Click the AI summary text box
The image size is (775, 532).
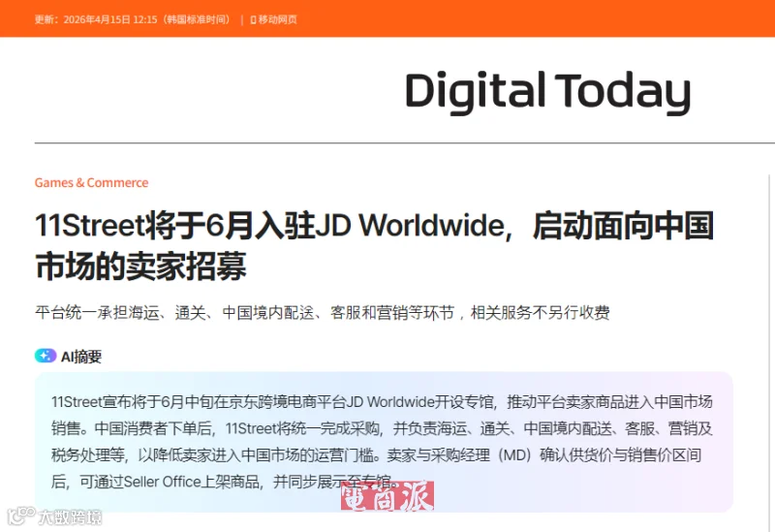384,442
